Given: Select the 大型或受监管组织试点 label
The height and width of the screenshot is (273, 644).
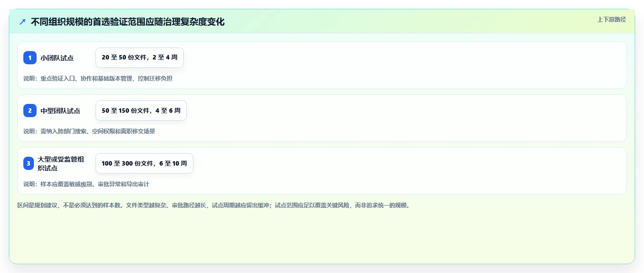Looking at the screenshot, I should click(x=61, y=163).
